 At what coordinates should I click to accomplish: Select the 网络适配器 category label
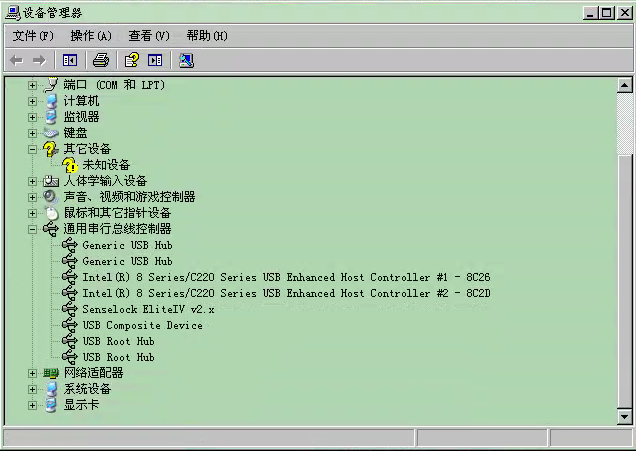(x=94, y=373)
